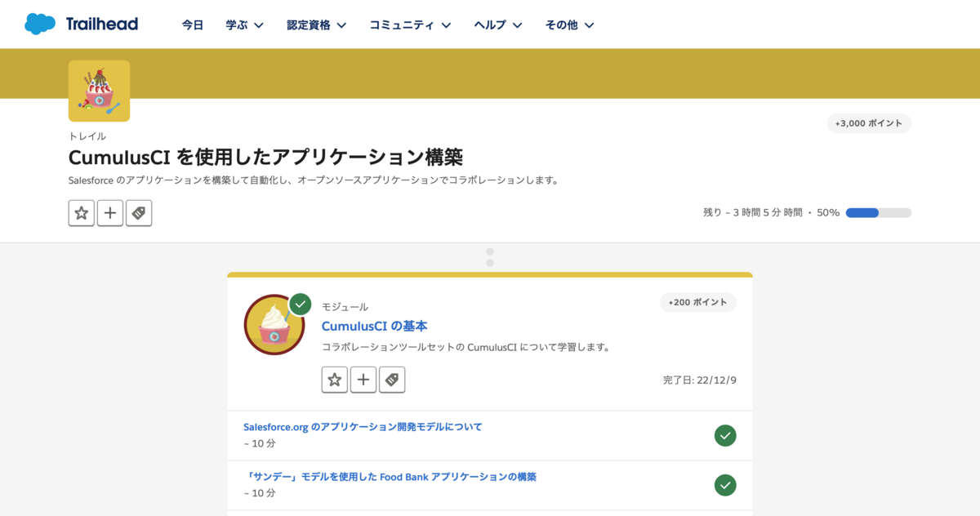Expand the ヘルプ dropdown menu

(x=498, y=25)
